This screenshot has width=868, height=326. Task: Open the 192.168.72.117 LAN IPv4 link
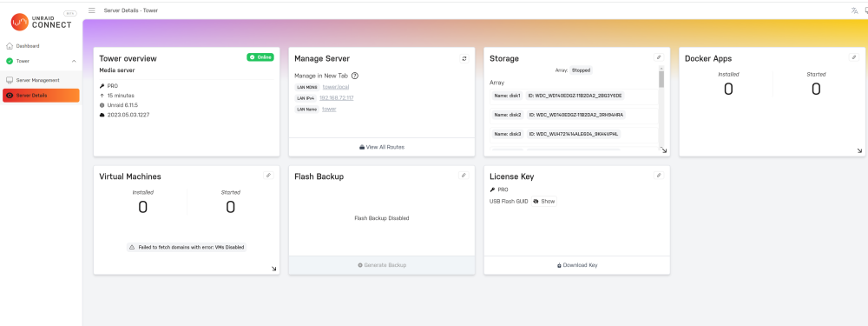click(x=337, y=98)
